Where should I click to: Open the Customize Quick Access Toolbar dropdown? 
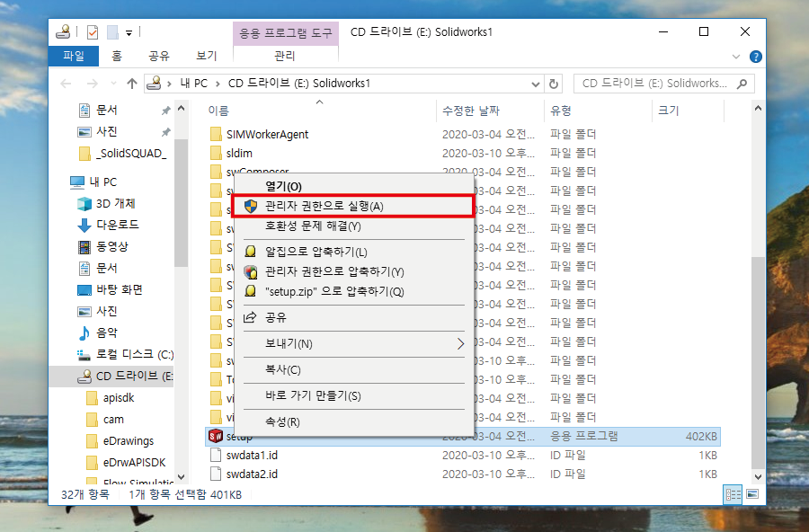pyautogui.click(x=129, y=33)
